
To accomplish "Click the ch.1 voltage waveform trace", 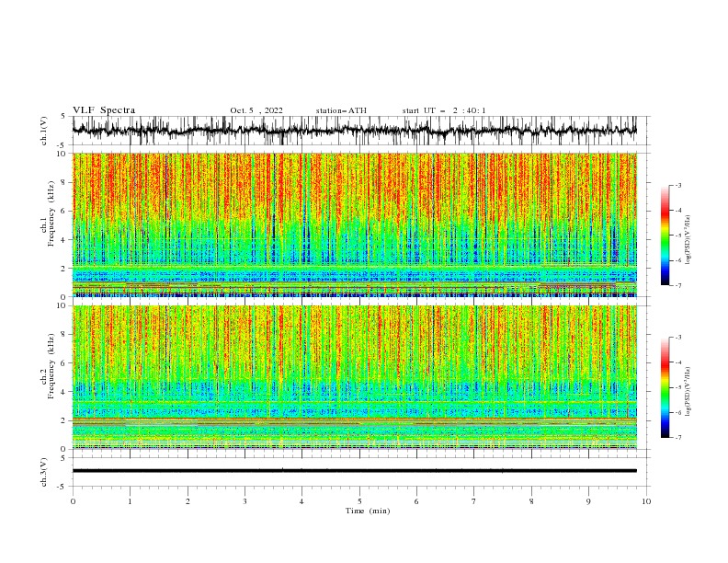I will coord(355,131).
